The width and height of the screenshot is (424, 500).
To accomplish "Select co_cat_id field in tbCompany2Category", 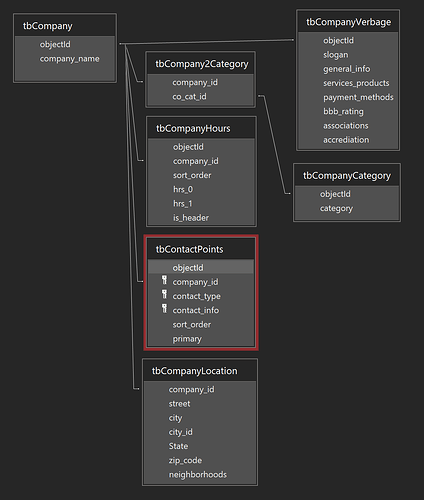I will coord(201,97).
